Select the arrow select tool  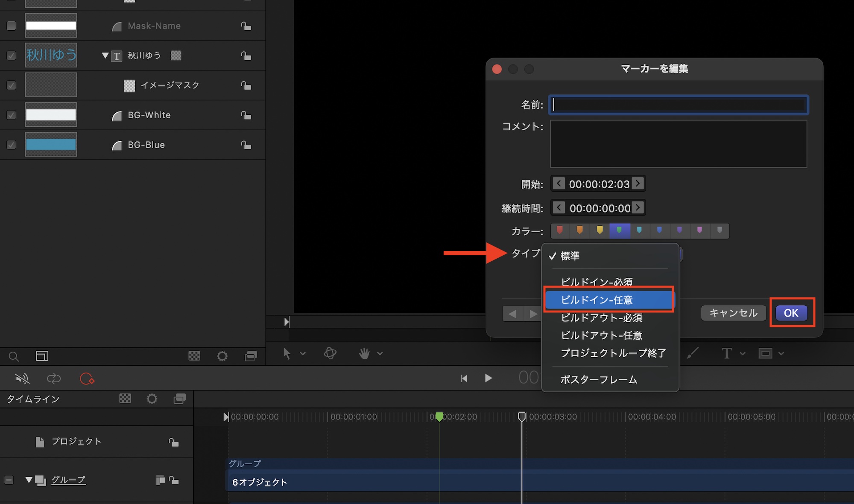287,353
